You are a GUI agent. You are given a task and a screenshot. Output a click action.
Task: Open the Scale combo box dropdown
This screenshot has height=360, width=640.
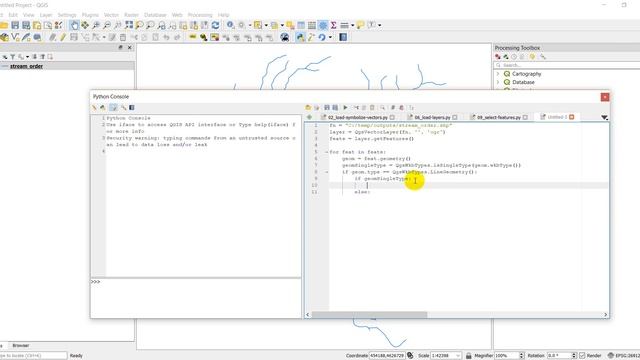point(458,356)
